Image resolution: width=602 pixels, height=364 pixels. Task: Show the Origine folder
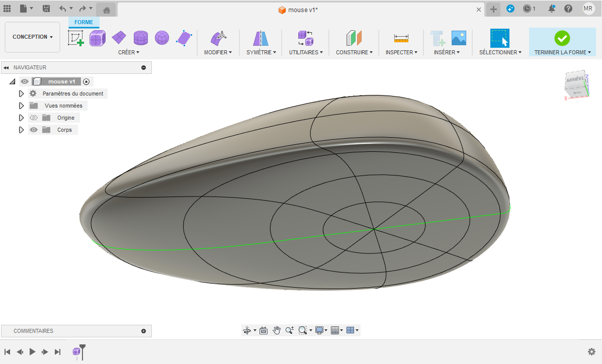33,117
